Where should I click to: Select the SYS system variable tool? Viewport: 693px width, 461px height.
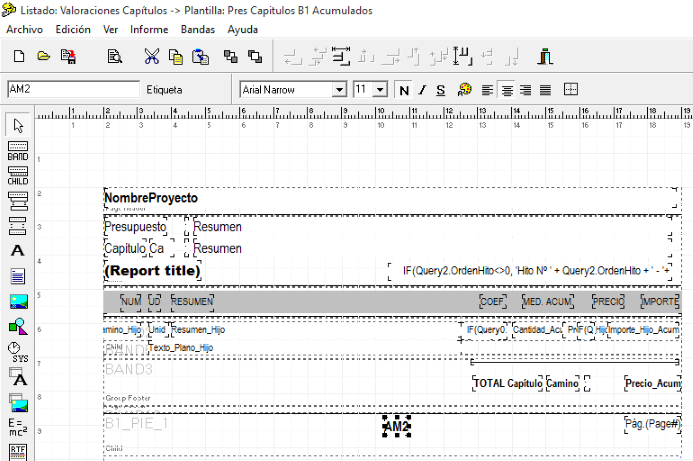[x=18, y=351]
